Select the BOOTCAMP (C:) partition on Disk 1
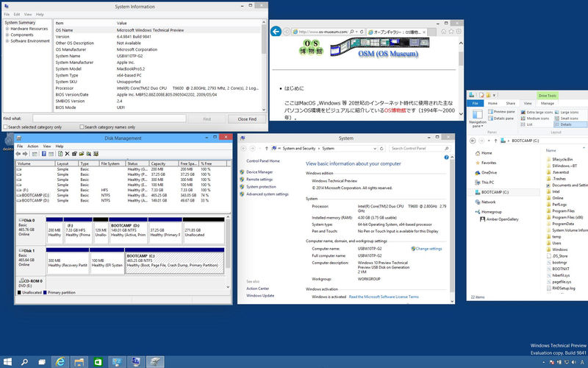Image resolution: width=588 pixels, height=368 pixels. tap(174, 263)
